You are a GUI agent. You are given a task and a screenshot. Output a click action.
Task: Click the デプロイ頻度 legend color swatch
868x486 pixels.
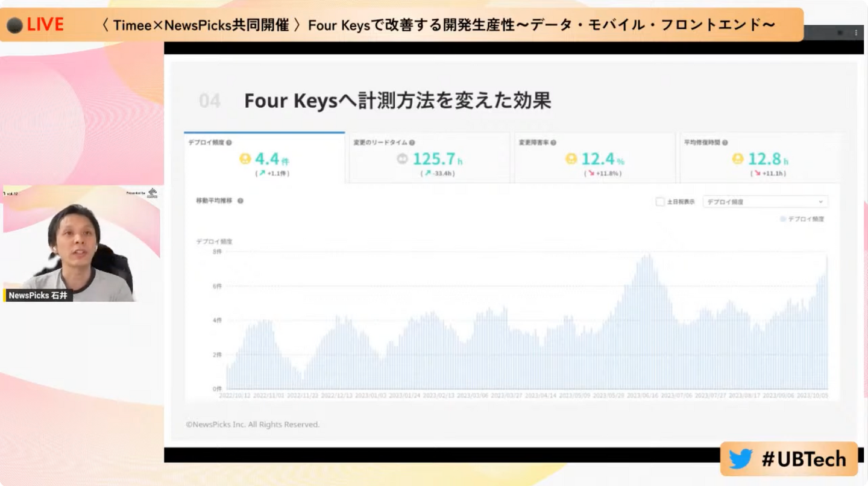pyautogui.click(x=783, y=219)
